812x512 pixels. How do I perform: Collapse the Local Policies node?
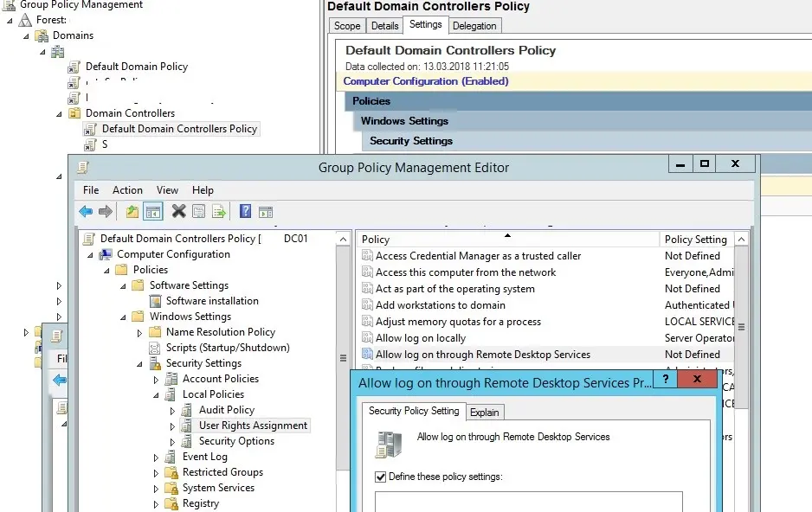click(157, 395)
